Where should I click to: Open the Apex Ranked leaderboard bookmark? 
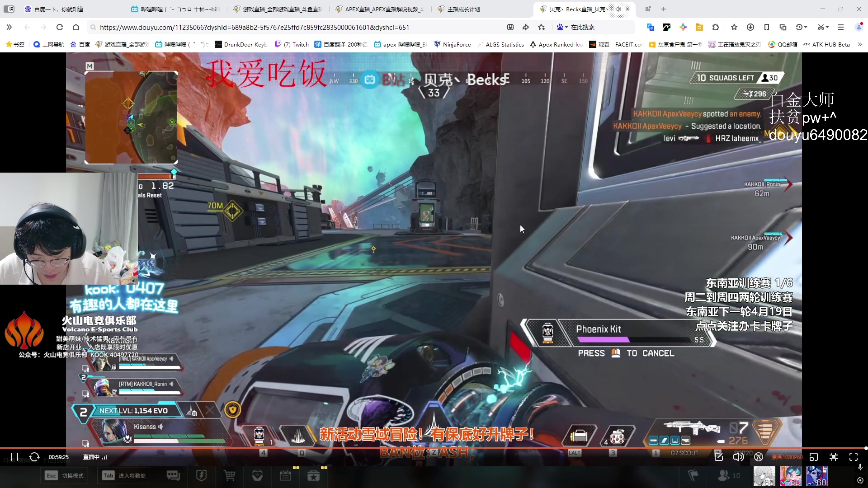click(556, 44)
